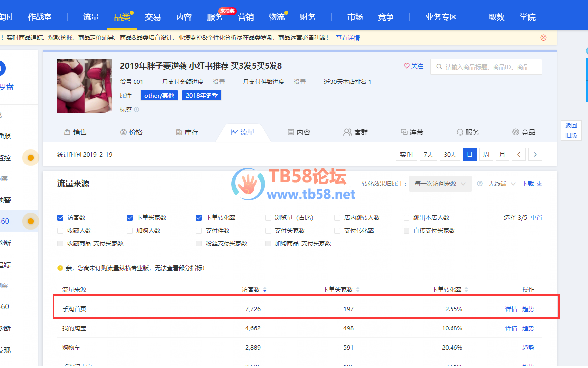Open 详情 for 手淘首页 row
Image resolution: width=588 pixels, height=368 pixels.
511,309
